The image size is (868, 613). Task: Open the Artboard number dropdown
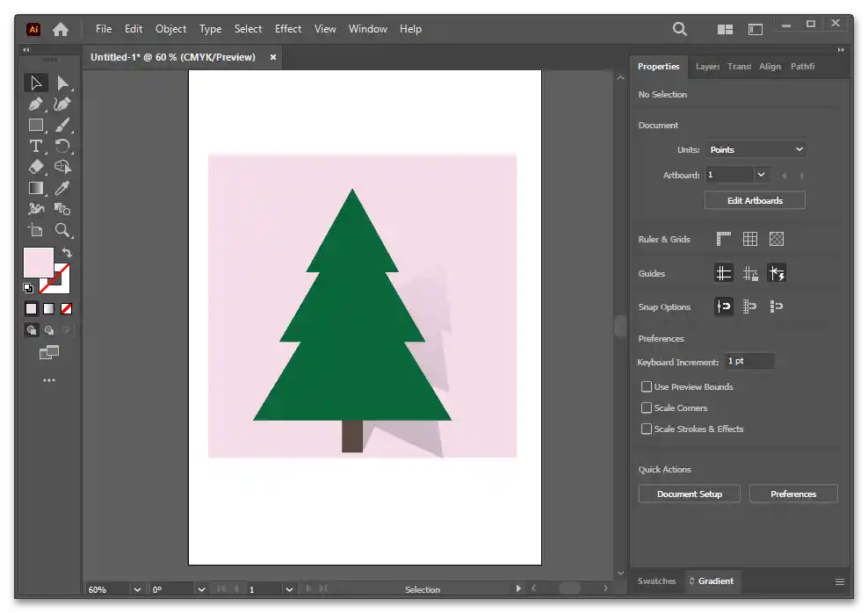point(761,175)
